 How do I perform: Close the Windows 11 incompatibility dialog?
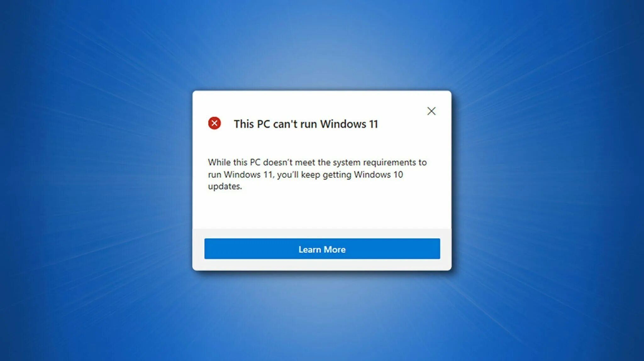431,111
